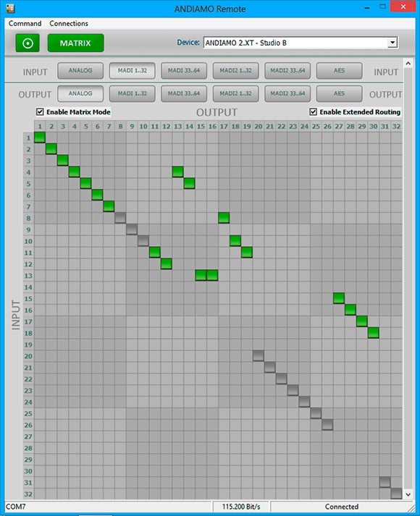Click the app icon in title bar
Screen dimensions: 420x516
click(x=10, y=8)
